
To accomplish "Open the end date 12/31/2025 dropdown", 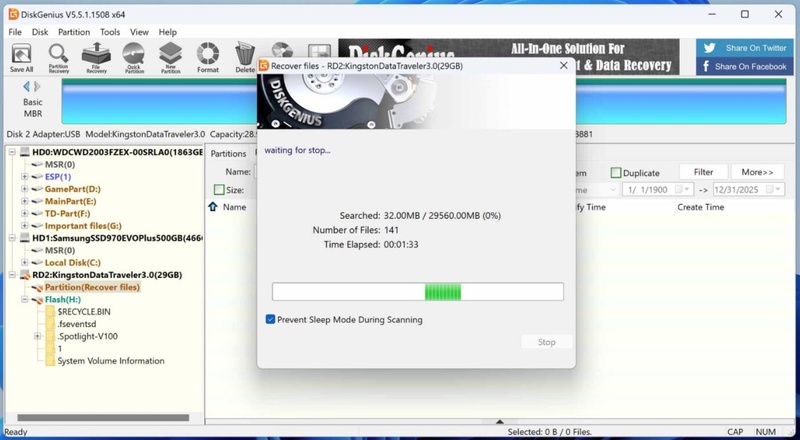I will tap(778, 189).
